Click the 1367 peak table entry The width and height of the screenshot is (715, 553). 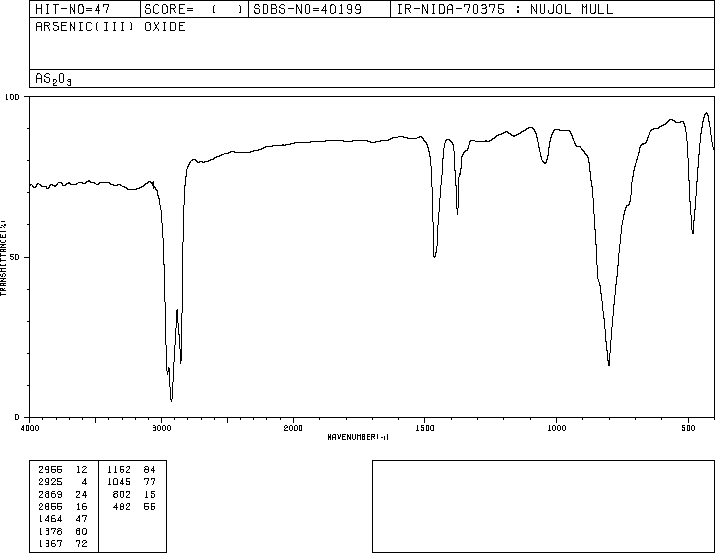(50, 543)
